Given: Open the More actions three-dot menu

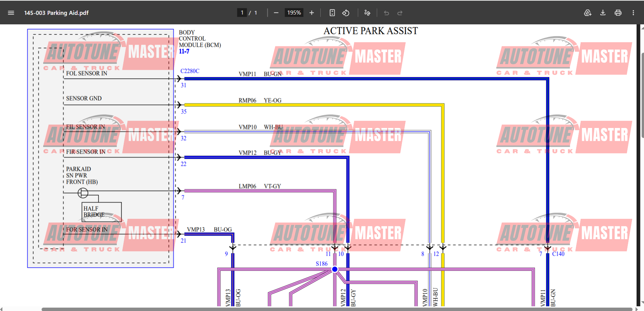Looking at the screenshot, I should (633, 13).
